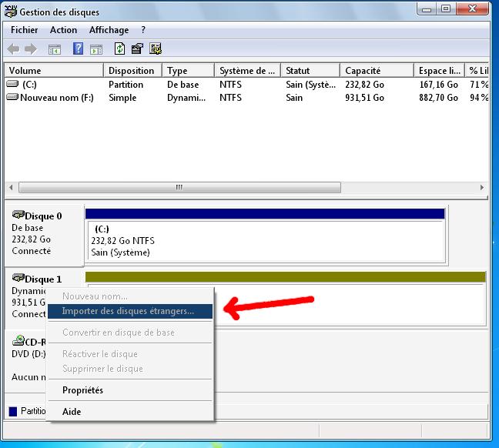
Task: Click the CD-ROM drive icon
Action: pyautogui.click(x=18, y=340)
